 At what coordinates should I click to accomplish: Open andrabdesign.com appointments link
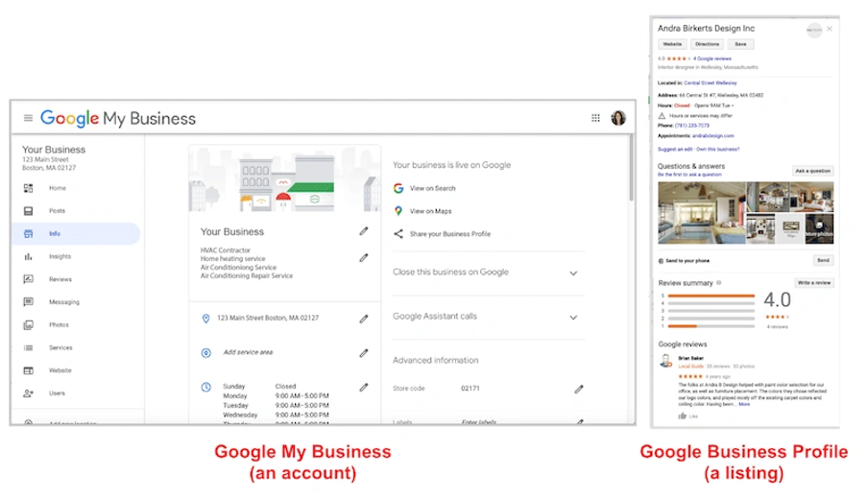coord(713,136)
